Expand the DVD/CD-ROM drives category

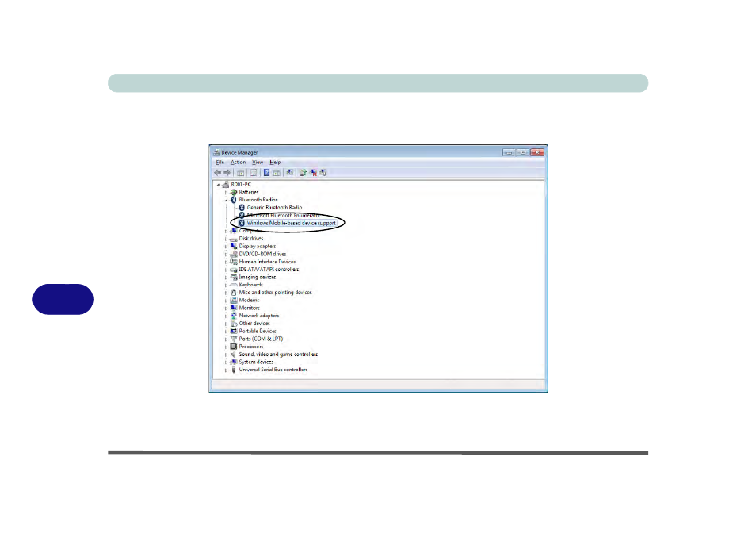pos(226,254)
